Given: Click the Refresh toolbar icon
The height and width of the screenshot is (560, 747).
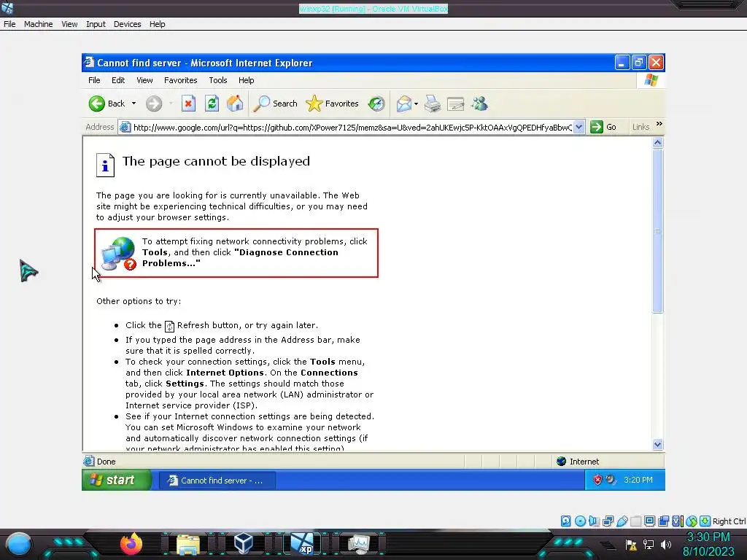Looking at the screenshot, I should 212,104.
